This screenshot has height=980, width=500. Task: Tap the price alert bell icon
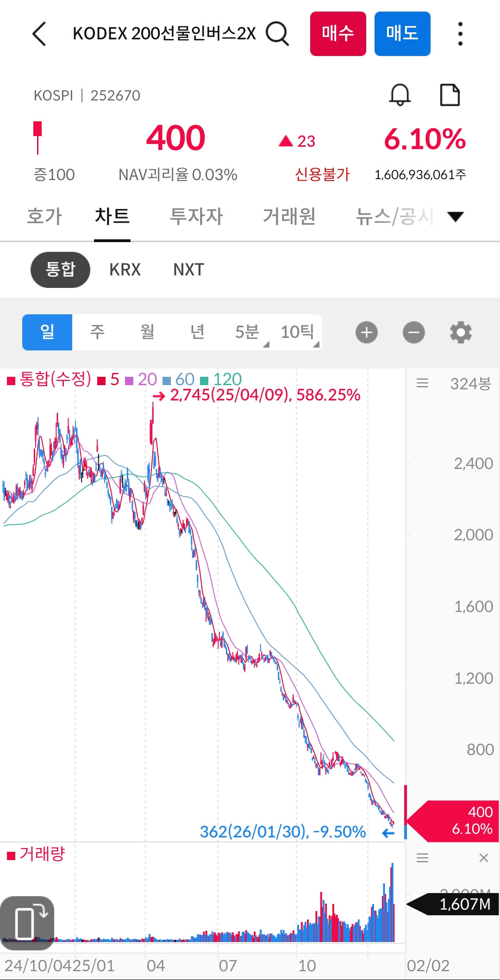[x=400, y=95]
